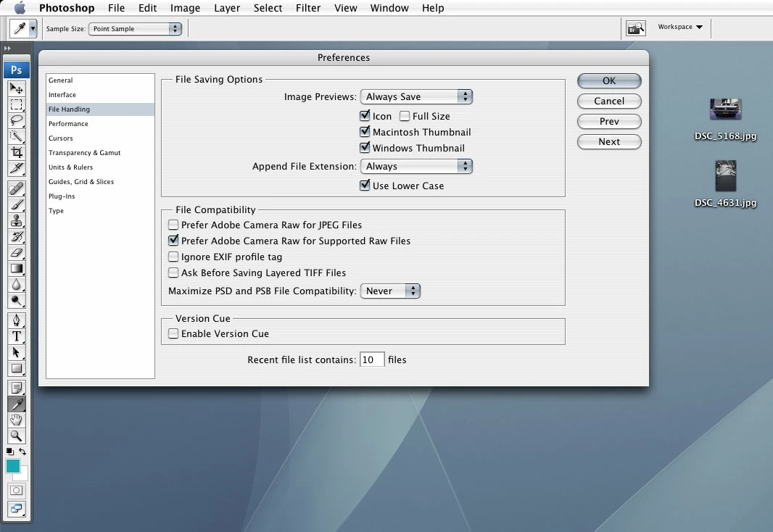The height and width of the screenshot is (532, 773).
Task: Enable Ask Before Saving Layered TIFF Files
Action: click(x=173, y=273)
